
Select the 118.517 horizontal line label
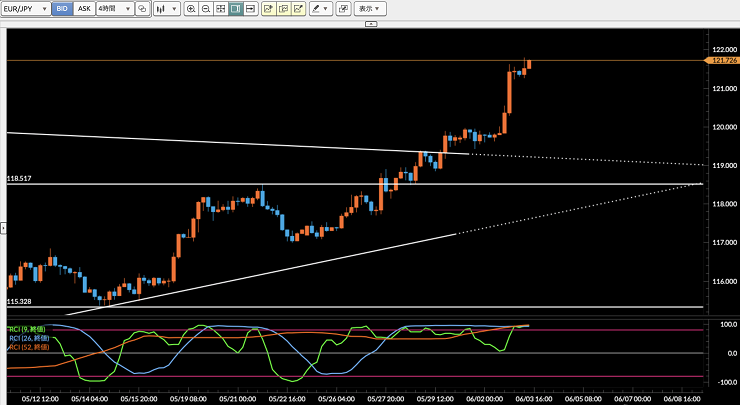click(x=19, y=178)
